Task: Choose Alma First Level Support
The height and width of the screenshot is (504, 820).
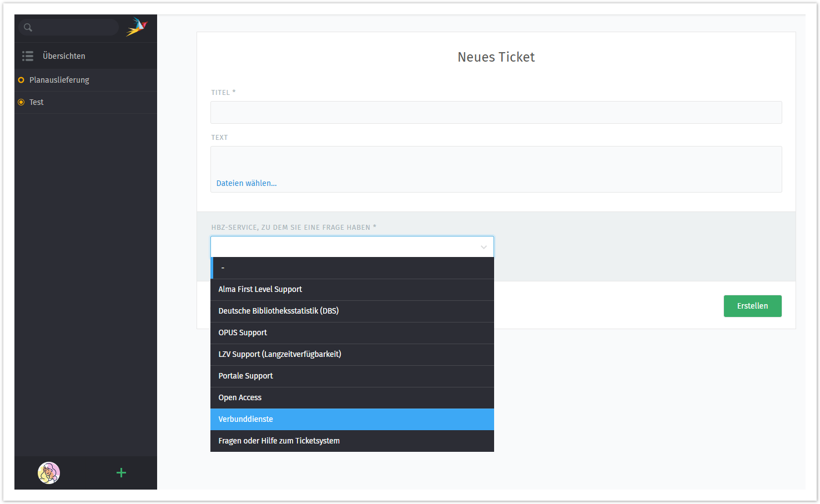Action: coord(352,289)
